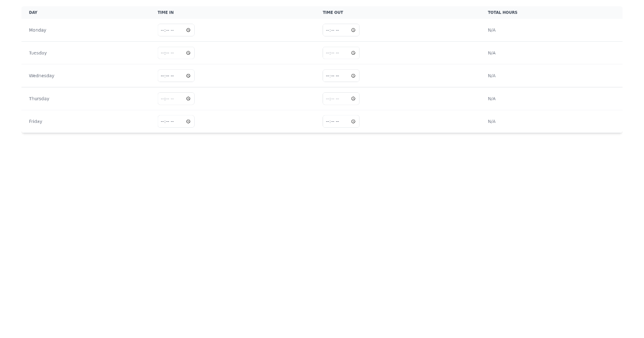Click clock icon in Wednesday's Time In field
Viewport: 644px width, 338px height.
pyautogui.click(x=188, y=76)
